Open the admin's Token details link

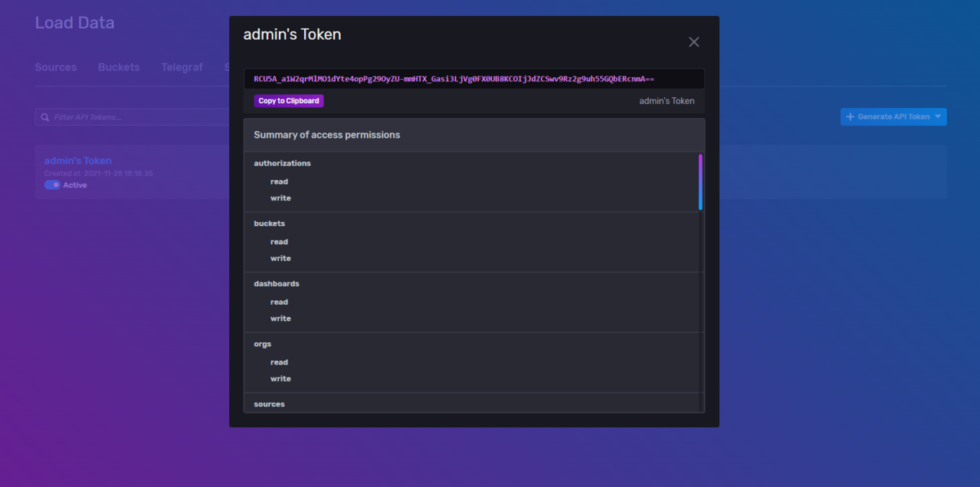tap(77, 160)
